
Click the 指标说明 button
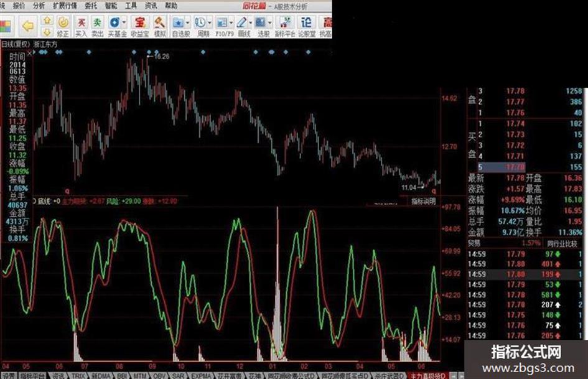[423, 202]
